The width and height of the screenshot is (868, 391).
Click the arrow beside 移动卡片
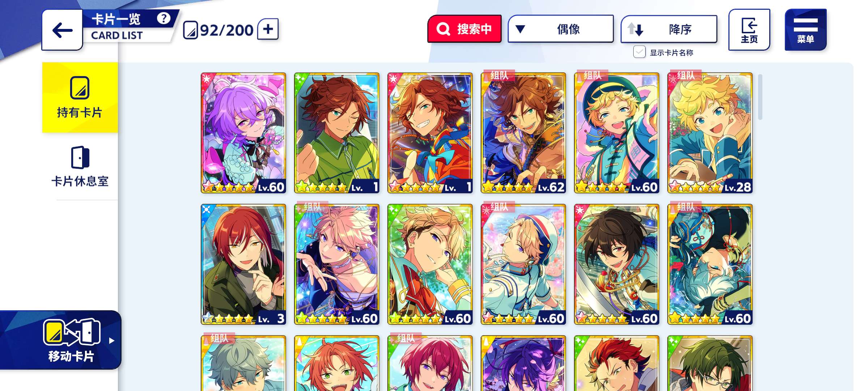point(112,341)
